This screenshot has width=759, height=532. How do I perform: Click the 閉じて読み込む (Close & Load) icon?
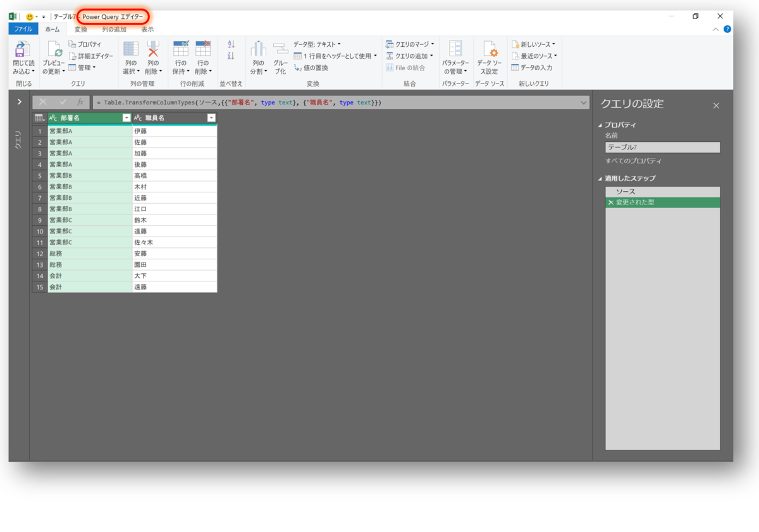22,50
